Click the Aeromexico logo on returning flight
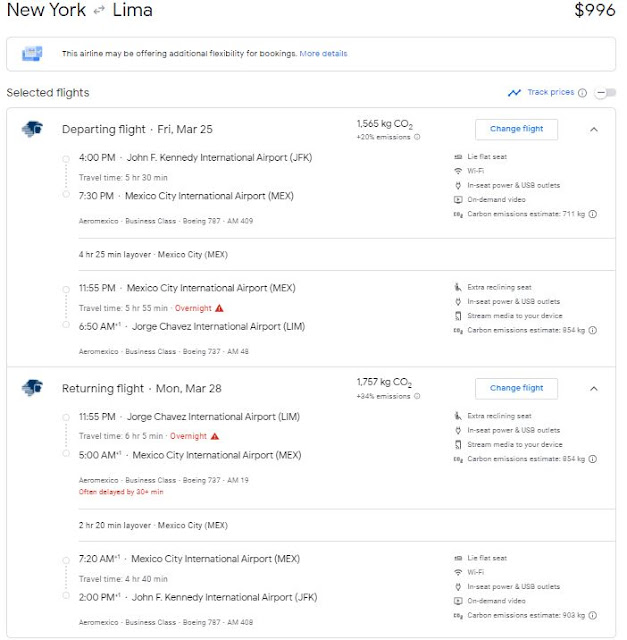Screen dimensions: 627x640 [32, 388]
